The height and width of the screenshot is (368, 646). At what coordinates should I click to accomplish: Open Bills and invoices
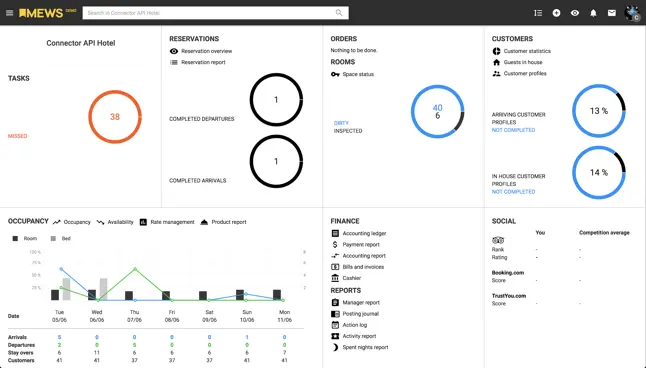coord(363,267)
